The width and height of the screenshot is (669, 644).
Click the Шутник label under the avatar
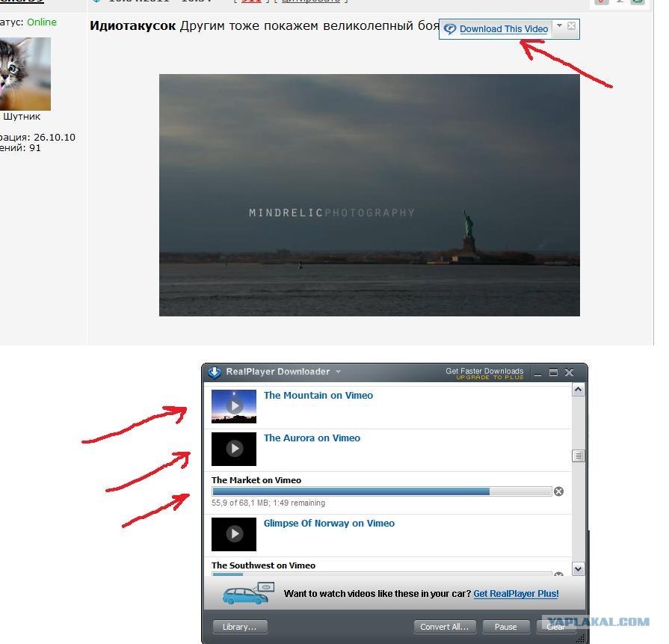pos(22,117)
